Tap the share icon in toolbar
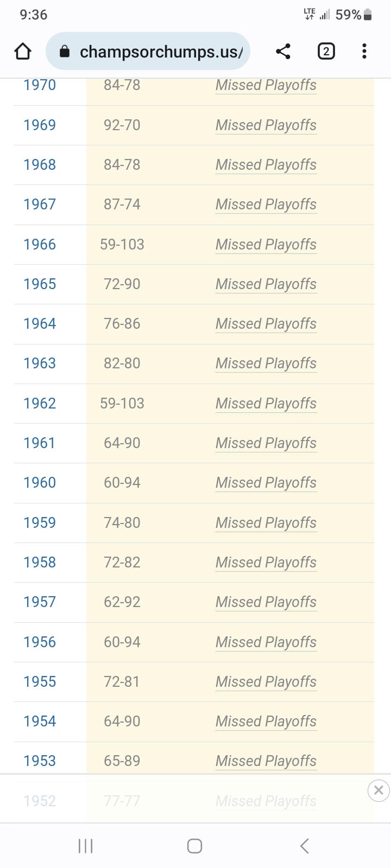This screenshot has width=391, height=868. 283,52
